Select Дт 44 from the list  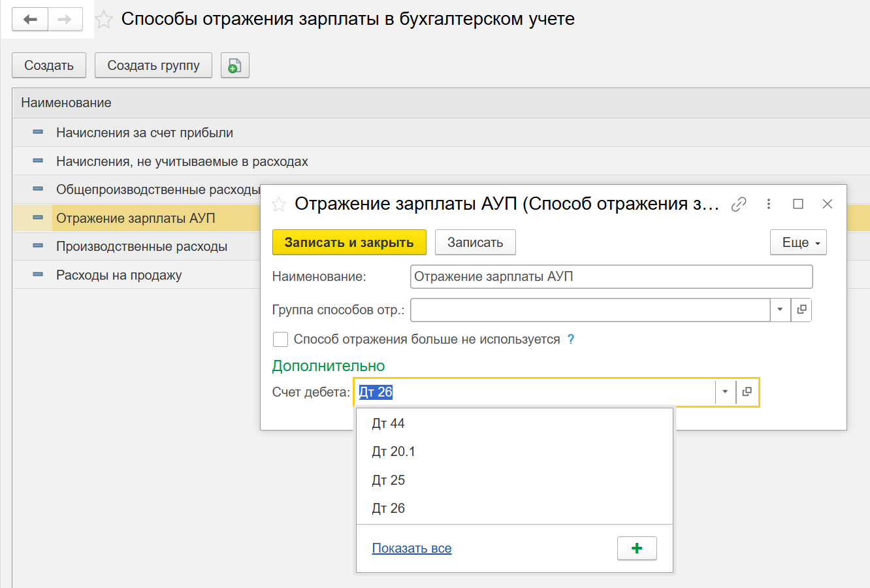tap(514, 423)
